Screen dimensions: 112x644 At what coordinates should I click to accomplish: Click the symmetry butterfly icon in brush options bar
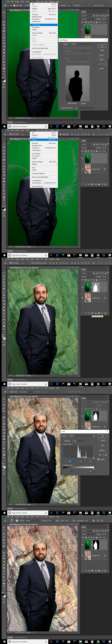(102, 520)
